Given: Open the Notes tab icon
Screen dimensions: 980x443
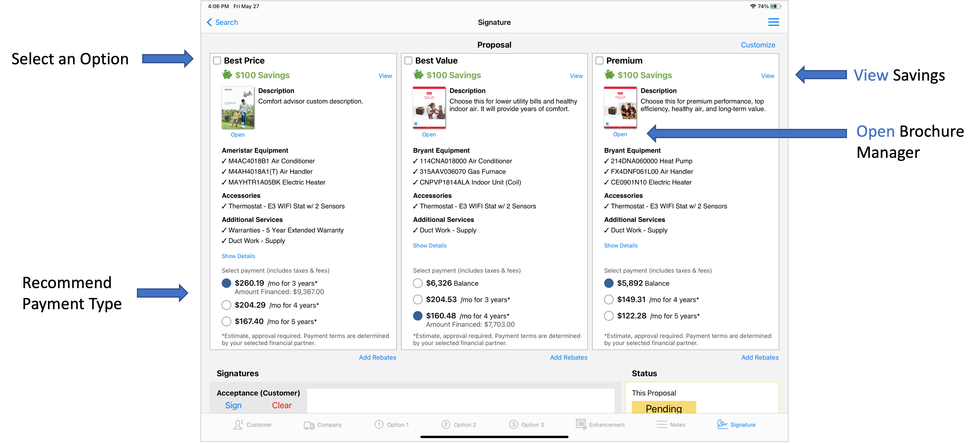Looking at the screenshot, I should pyautogui.click(x=662, y=425).
